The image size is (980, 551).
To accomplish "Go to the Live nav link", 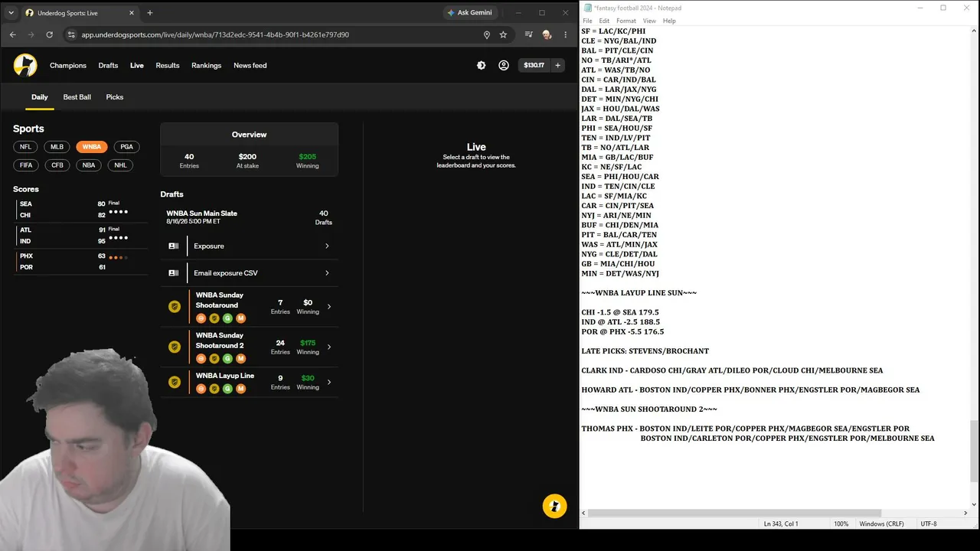I will [x=137, y=66].
